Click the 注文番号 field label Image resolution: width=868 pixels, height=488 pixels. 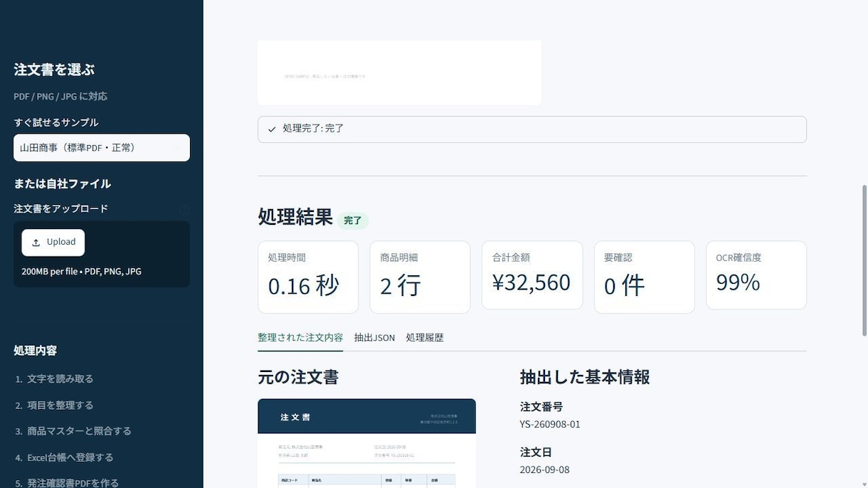[541, 407]
